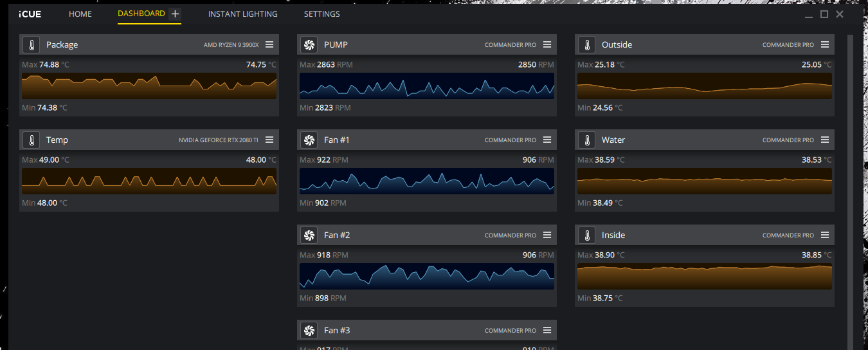
Task: Click the Fan #2 RPM graph
Action: tap(427, 276)
